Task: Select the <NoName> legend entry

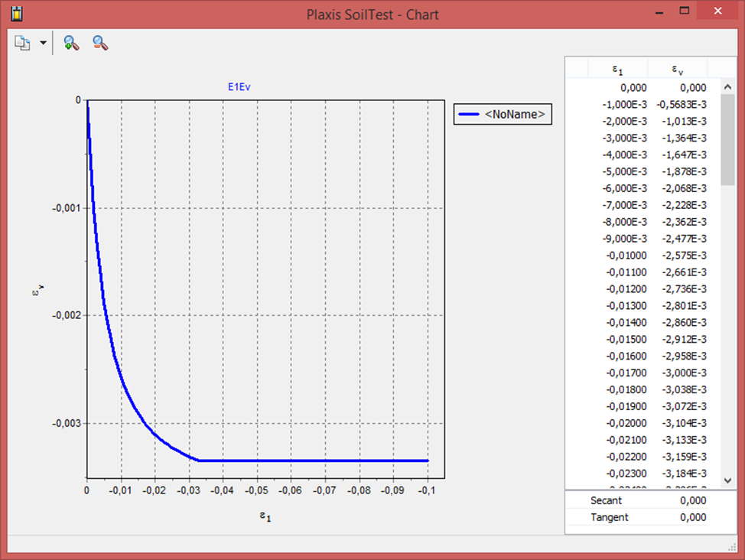Action: point(503,115)
